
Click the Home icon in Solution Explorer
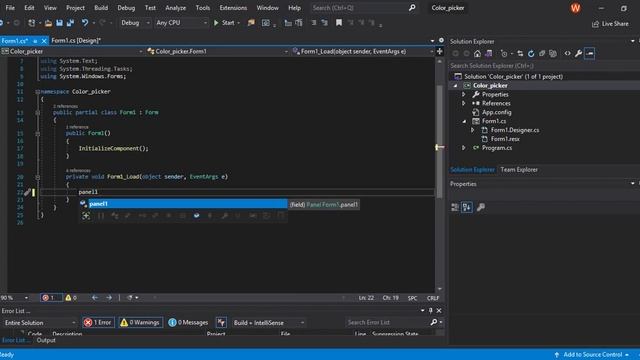(477, 53)
